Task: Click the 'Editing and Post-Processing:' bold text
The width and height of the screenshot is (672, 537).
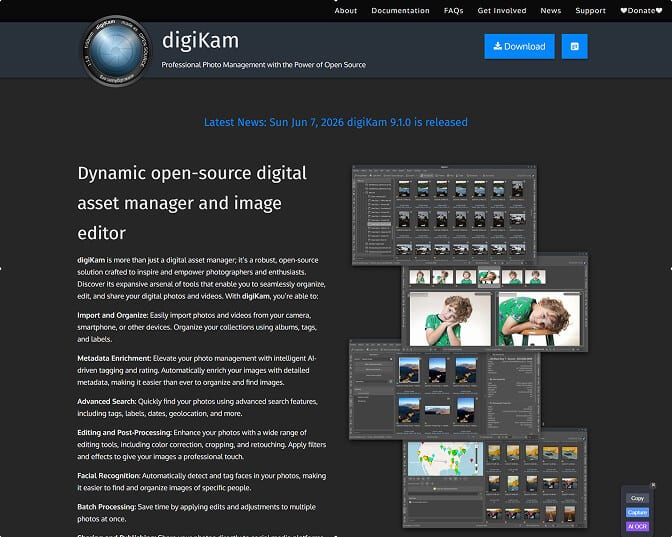Action: tap(124, 432)
